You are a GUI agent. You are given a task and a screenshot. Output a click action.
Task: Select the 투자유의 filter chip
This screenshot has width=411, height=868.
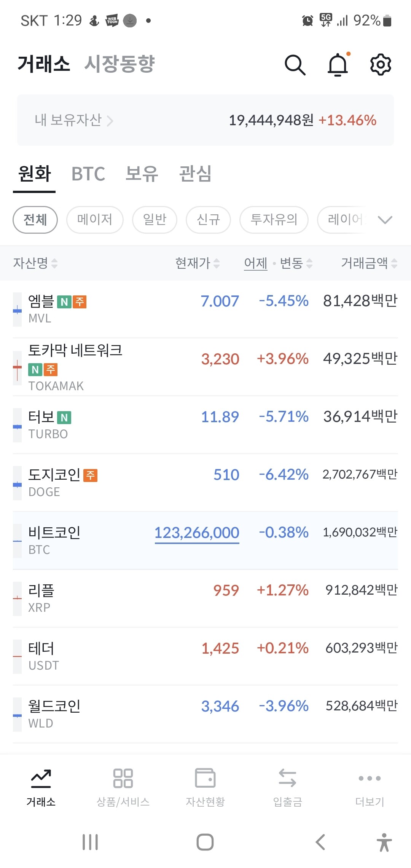click(274, 220)
